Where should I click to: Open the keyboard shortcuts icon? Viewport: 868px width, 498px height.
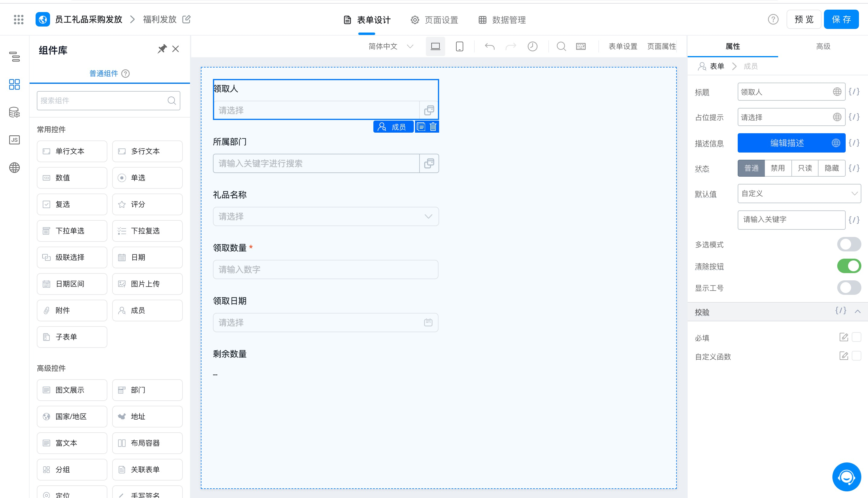(581, 46)
